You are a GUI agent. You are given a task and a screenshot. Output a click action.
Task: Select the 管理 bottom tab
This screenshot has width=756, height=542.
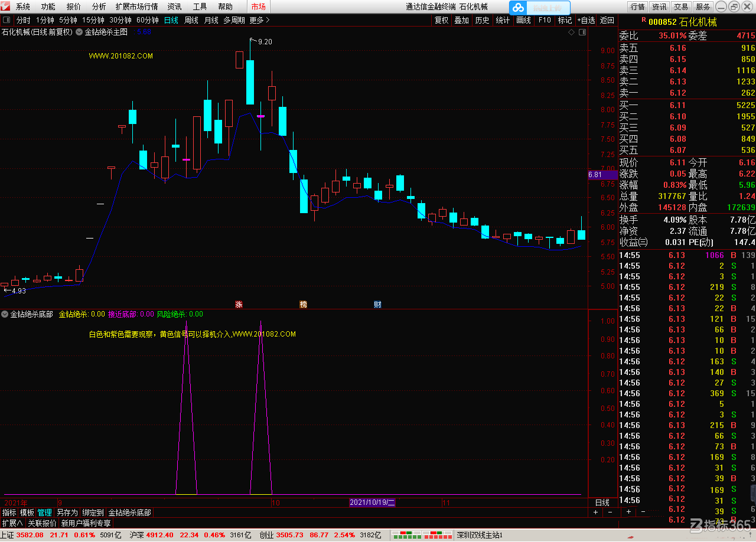click(44, 512)
